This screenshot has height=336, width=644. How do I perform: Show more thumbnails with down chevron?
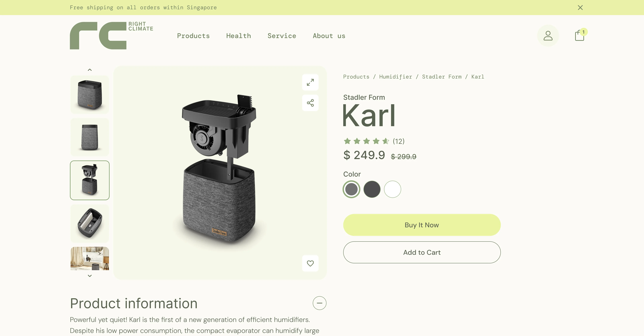coord(90,276)
